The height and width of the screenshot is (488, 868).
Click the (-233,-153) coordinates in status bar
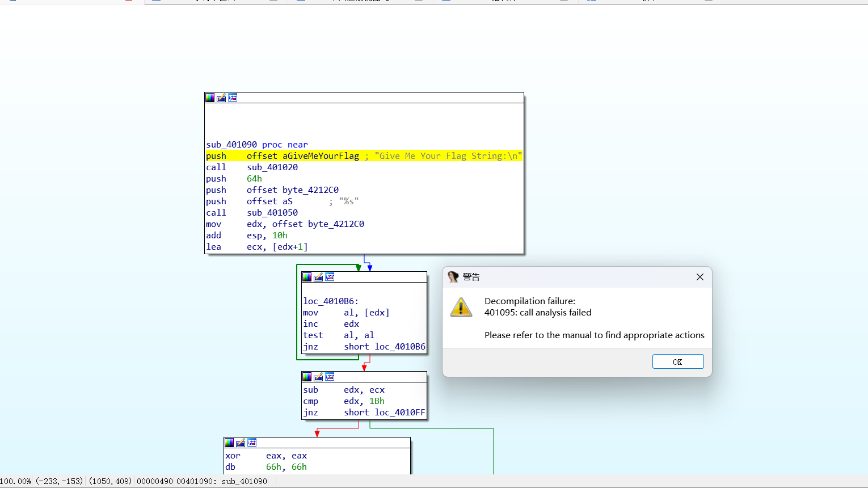pos(60,481)
